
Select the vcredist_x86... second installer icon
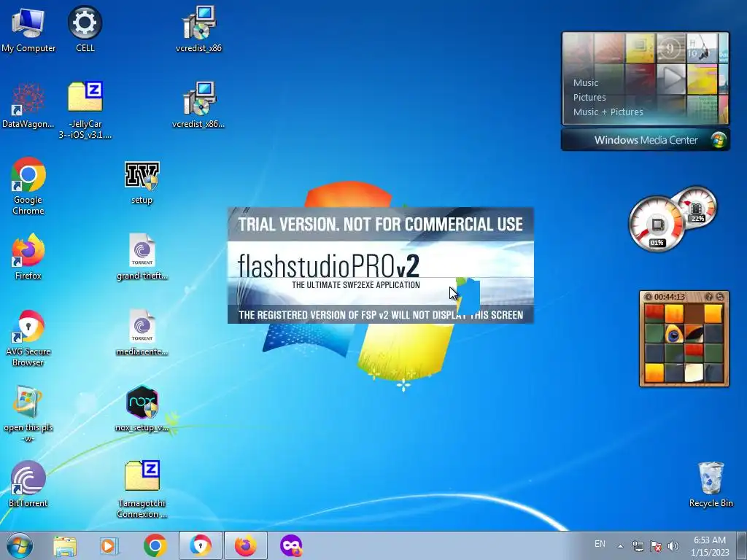point(198,105)
